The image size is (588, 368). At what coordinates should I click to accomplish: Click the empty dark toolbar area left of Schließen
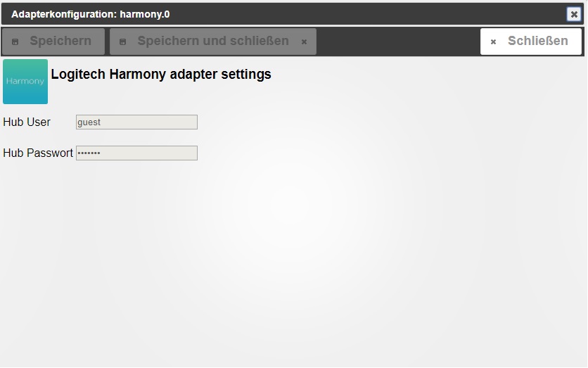click(397, 42)
